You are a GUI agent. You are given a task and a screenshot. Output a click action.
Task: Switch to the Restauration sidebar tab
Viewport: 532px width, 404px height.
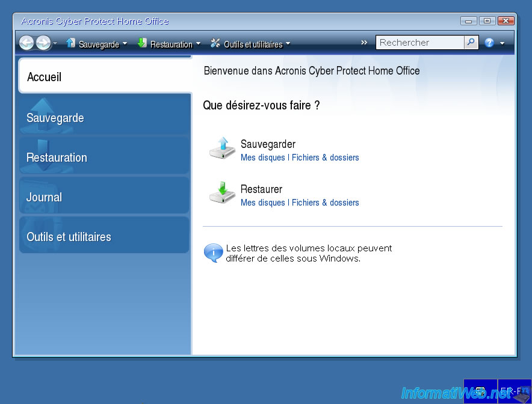tap(57, 158)
